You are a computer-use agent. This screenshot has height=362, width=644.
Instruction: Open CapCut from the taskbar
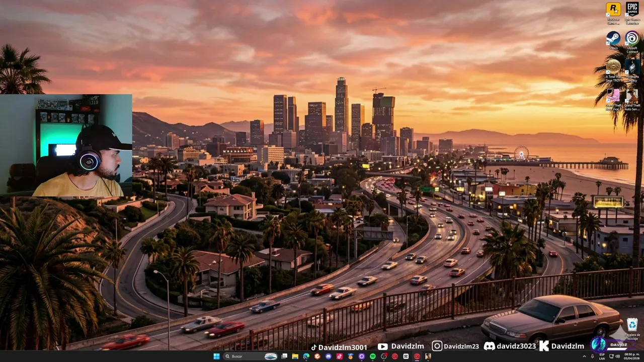click(x=406, y=356)
